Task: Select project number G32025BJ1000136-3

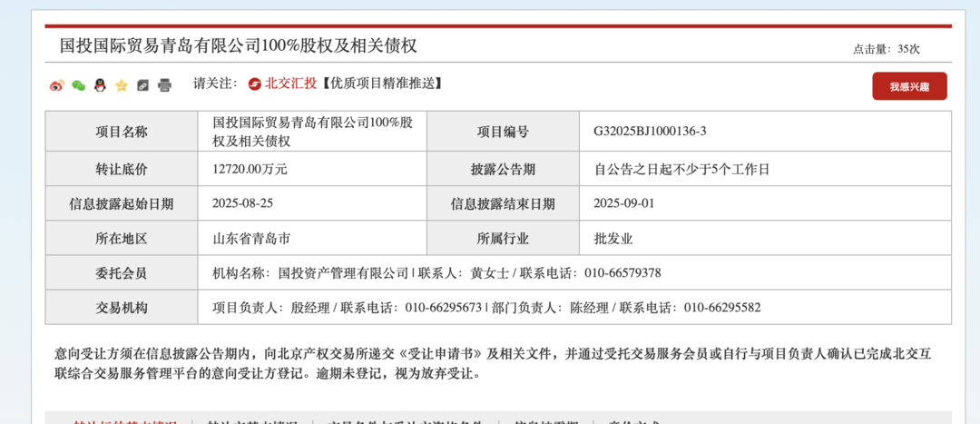Action: 650,132
